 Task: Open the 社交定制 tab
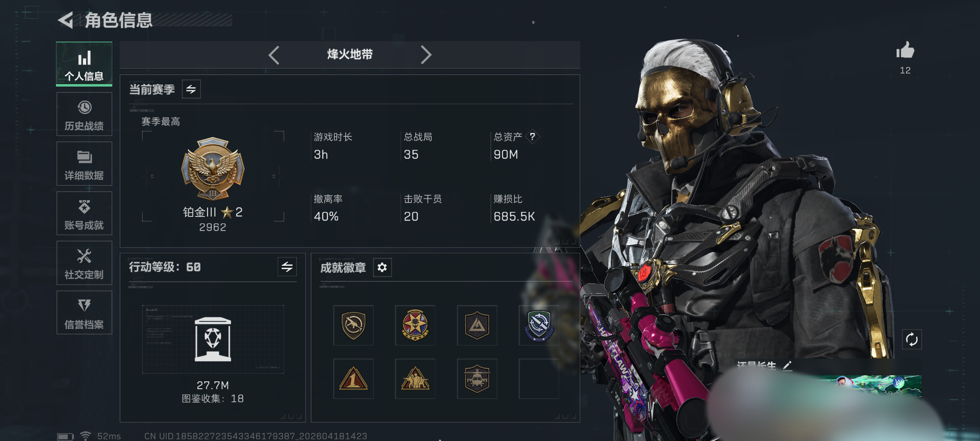click(84, 263)
